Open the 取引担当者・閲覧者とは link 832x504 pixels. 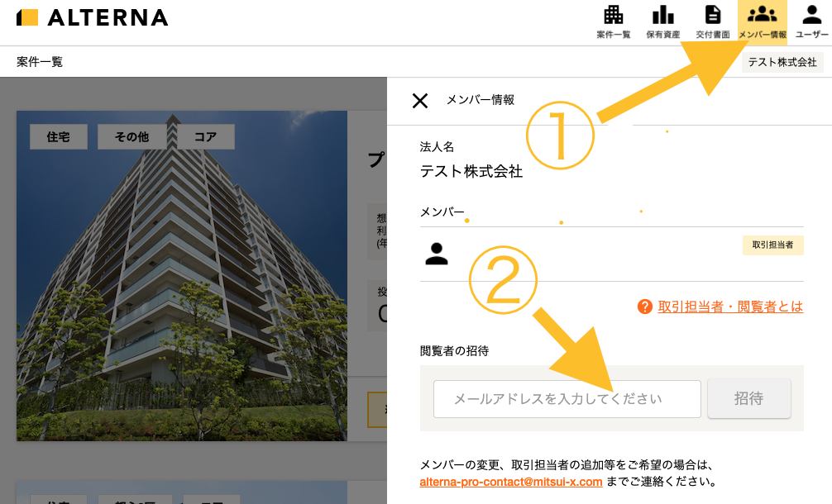click(730, 307)
